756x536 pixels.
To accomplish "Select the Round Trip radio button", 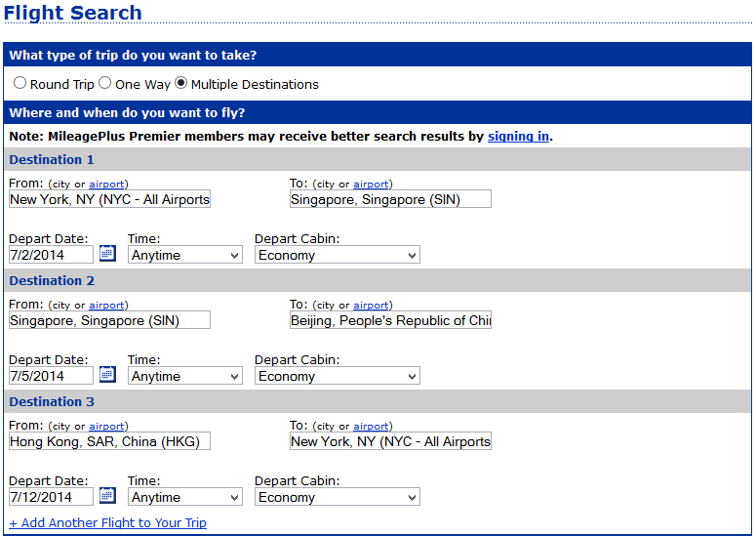I will (20, 83).
